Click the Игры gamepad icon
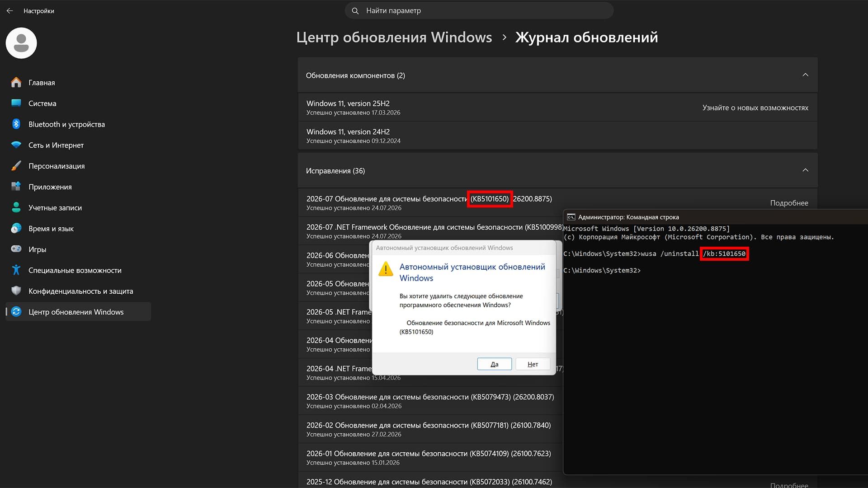The height and width of the screenshot is (488, 868). 16,249
